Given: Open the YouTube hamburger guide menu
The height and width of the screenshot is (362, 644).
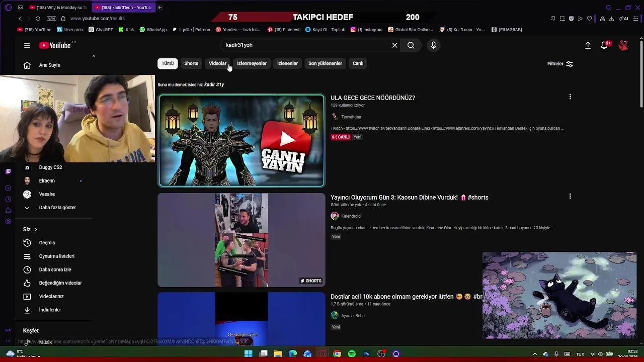Looking at the screenshot, I should (x=27, y=45).
